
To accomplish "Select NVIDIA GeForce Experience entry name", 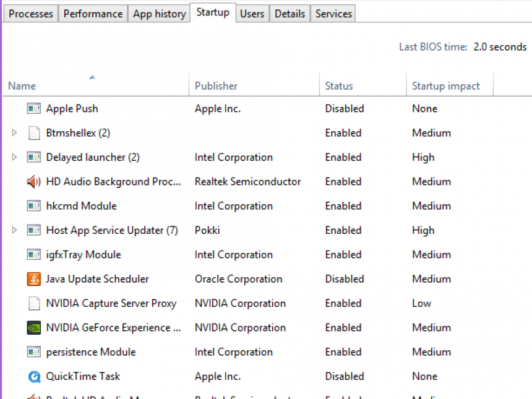I will click(113, 328).
